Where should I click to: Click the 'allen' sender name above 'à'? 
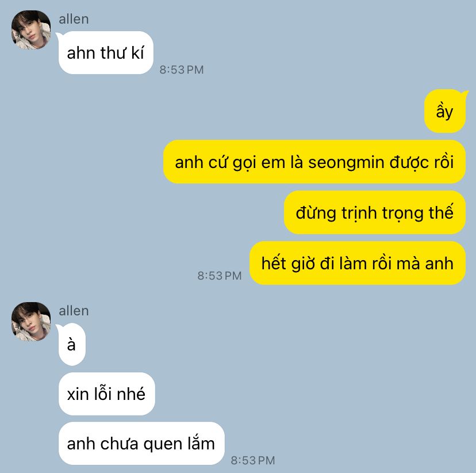point(74,311)
